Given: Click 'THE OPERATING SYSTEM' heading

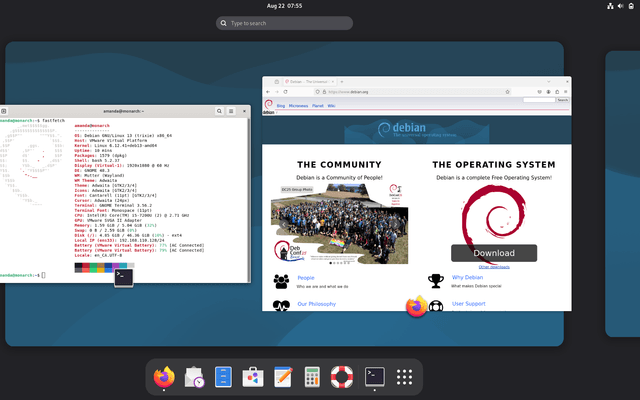Looking at the screenshot, I should coord(494,164).
